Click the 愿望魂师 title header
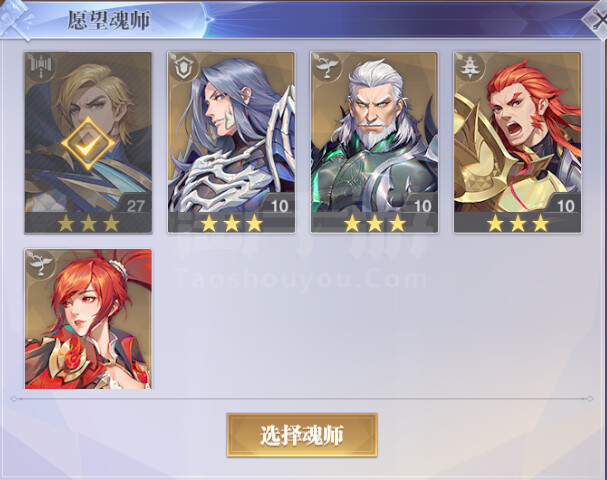Image resolution: width=607 pixels, height=480 pixels. point(109,20)
